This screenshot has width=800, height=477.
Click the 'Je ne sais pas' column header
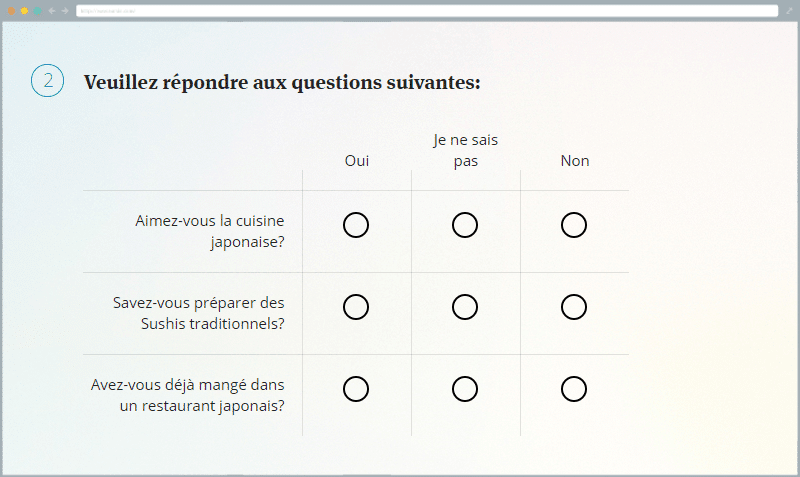[x=465, y=150]
